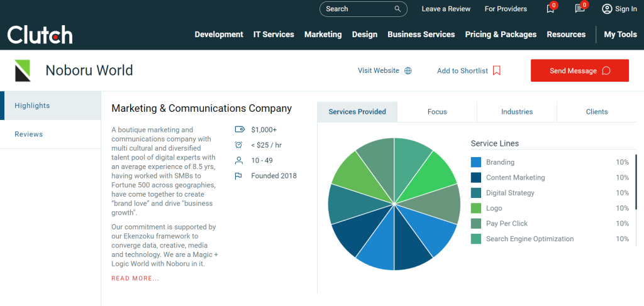Screen dimensions: 644x306
Task: Switch to the Focus tab
Action: [437, 112]
